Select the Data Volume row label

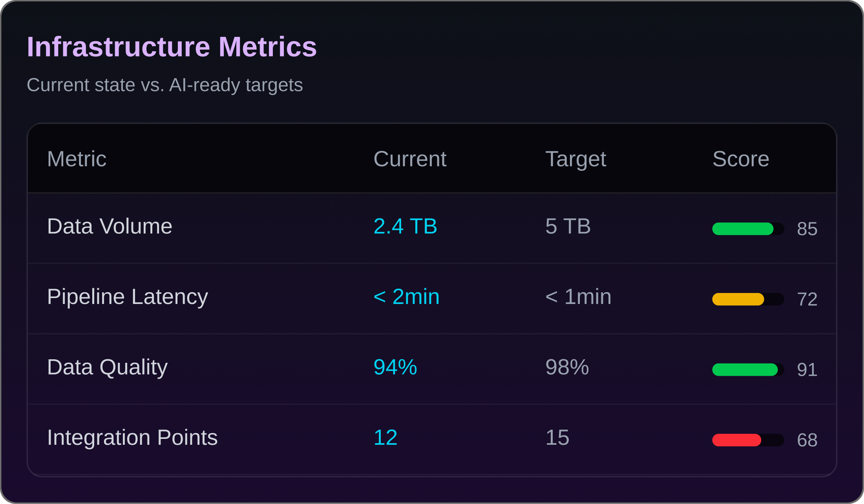coord(110,226)
